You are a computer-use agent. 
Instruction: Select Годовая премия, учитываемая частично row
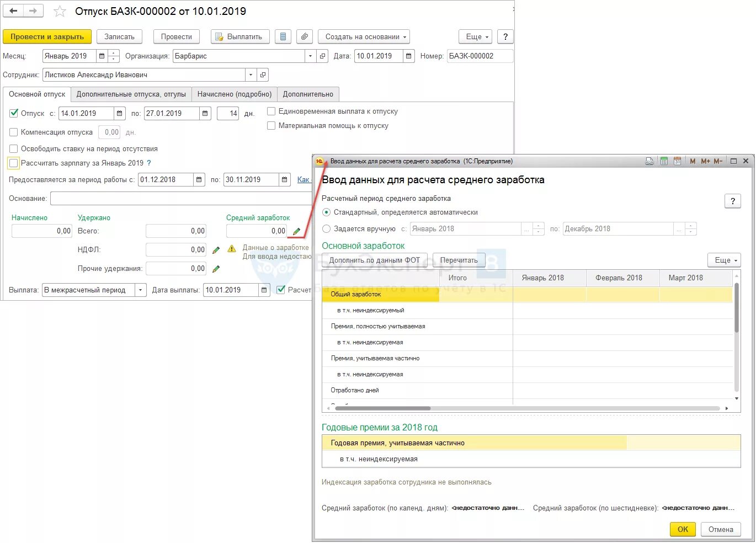tap(531, 443)
